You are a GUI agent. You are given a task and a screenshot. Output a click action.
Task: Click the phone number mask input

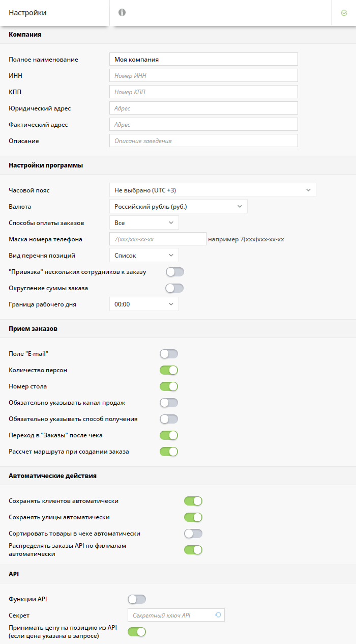(x=158, y=239)
